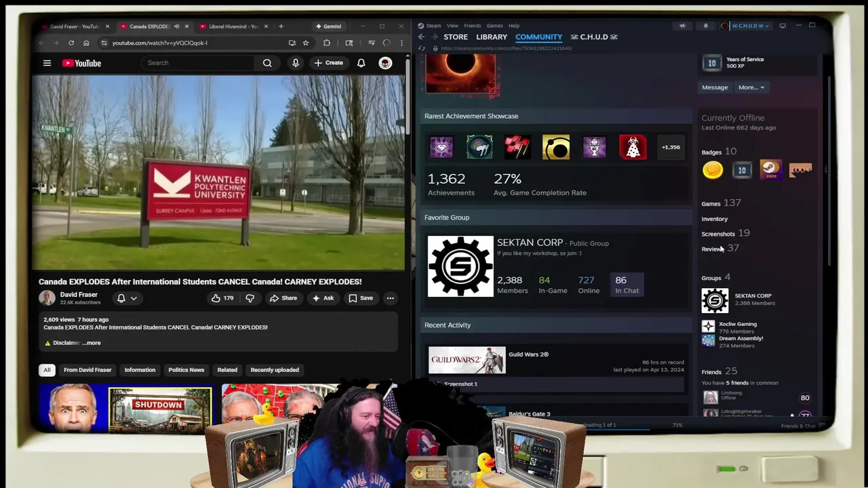Open the View menu in Steam
Screen dimensions: 868x488
coord(452,26)
